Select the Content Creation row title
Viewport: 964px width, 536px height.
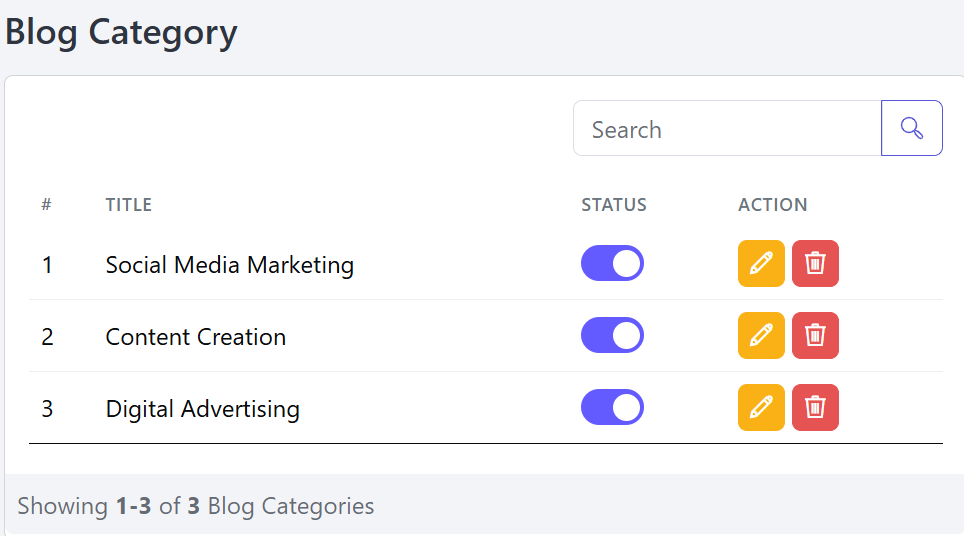[195, 337]
